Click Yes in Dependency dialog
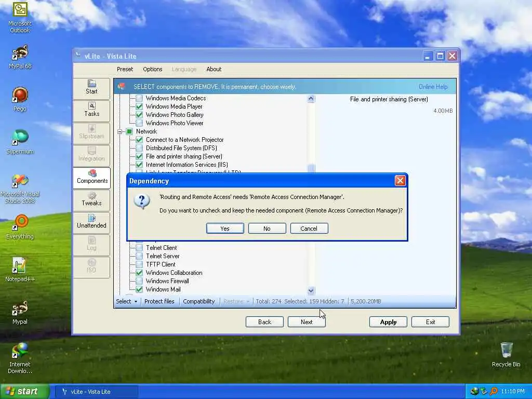532x399 pixels. tap(225, 229)
